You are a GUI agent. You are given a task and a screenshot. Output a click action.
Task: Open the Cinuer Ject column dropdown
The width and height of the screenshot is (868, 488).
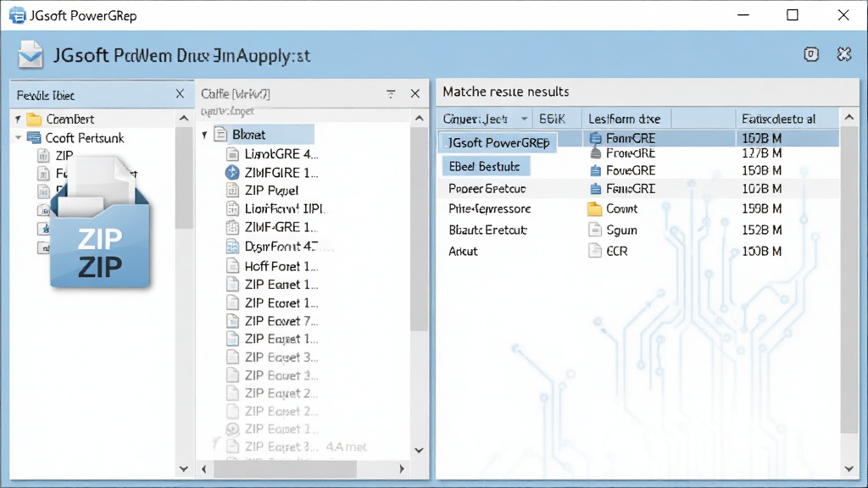(524, 119)
